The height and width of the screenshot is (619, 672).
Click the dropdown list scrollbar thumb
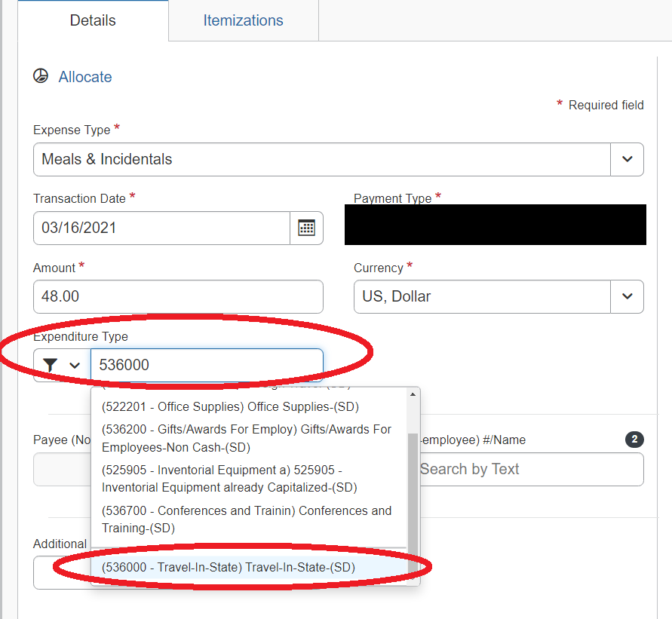(413, 490)
